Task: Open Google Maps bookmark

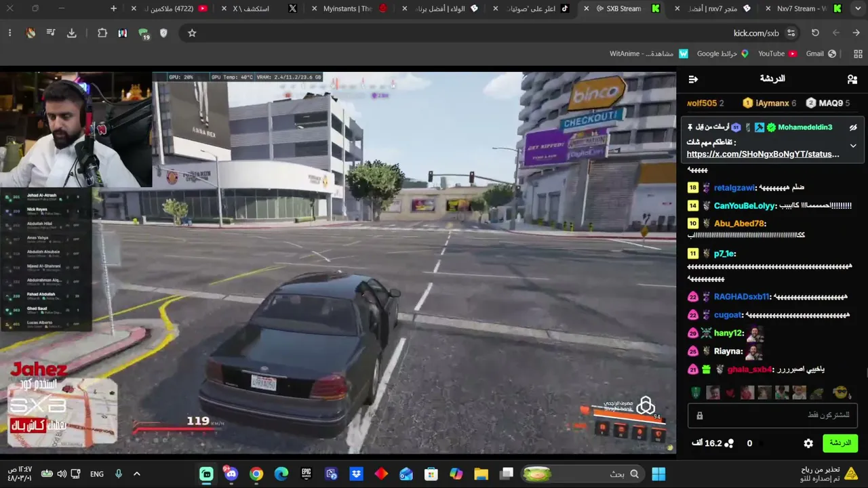Action: (722, 54)
